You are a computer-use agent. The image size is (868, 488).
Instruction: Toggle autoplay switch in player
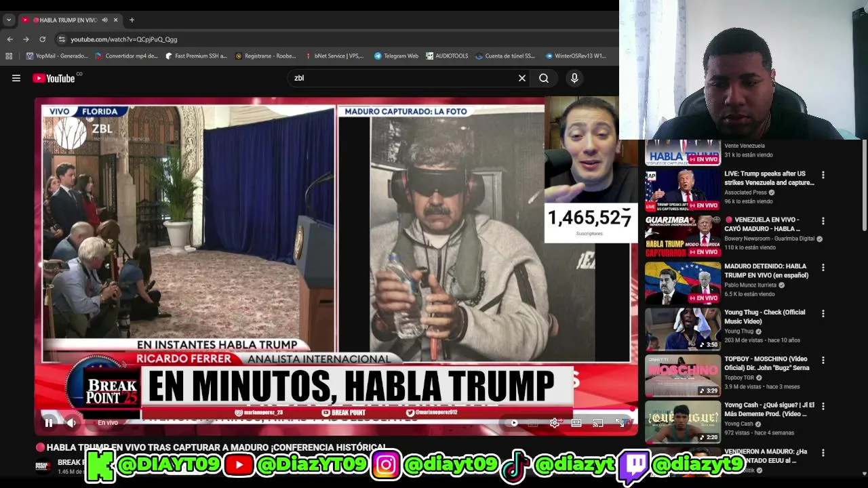pos(513,423)
